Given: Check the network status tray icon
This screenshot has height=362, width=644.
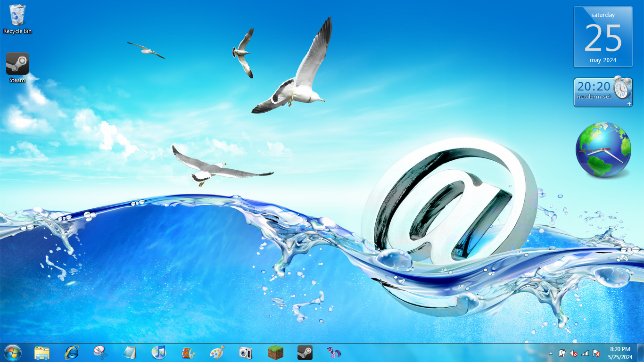Looking at the screenshot, I should pos(585,353).
